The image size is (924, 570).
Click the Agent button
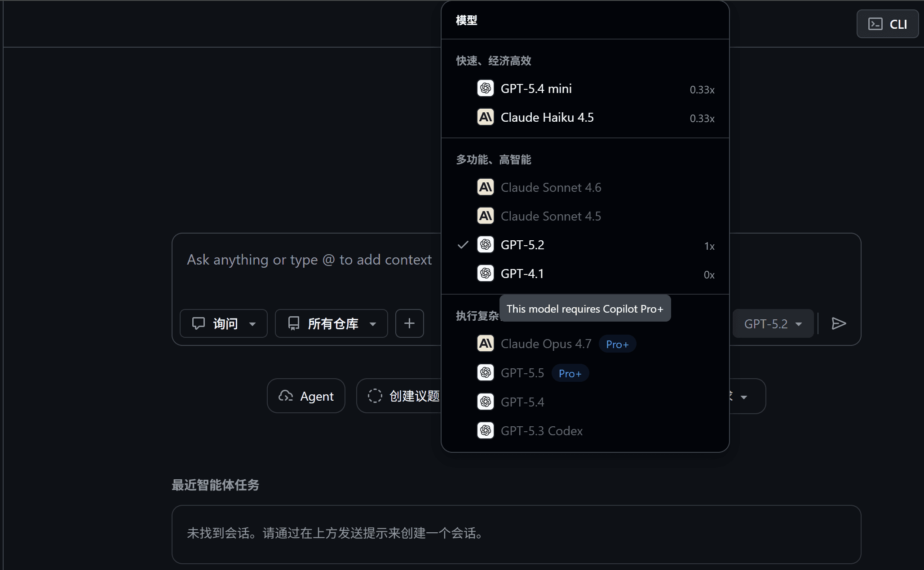point(306,396)
